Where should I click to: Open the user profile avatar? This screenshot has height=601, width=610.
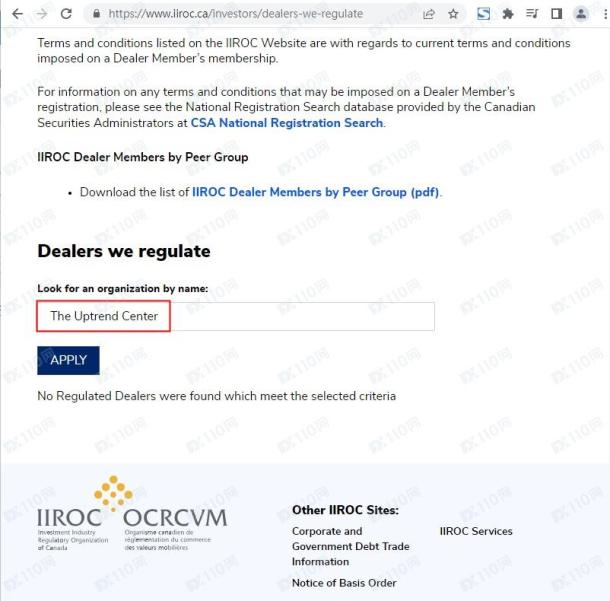[x=581, y=14]
